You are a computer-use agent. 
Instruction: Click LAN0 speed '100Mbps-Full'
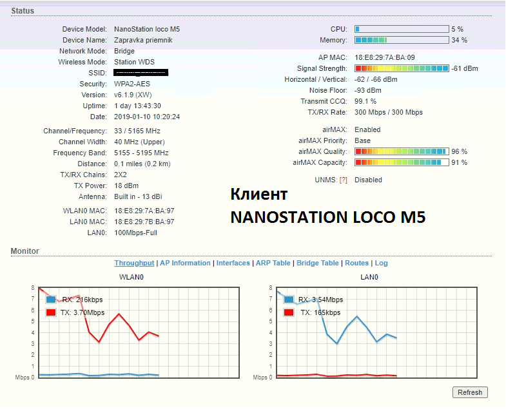[135, 233]
